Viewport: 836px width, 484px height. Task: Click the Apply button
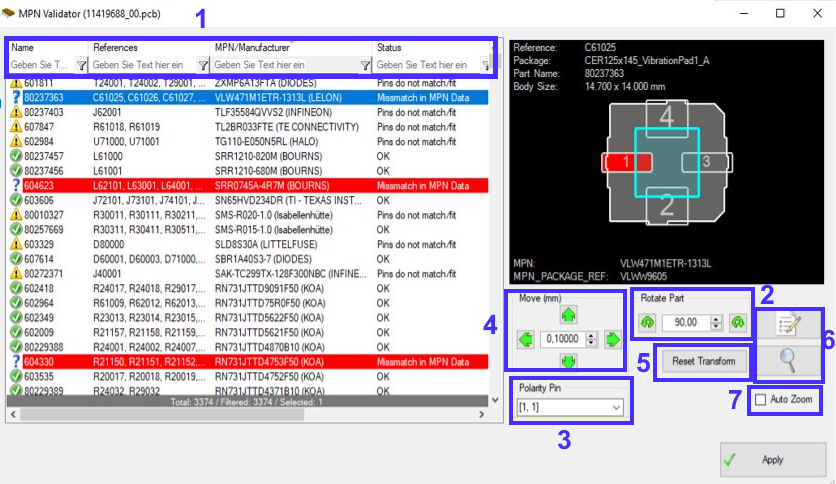tap(773, 459)
